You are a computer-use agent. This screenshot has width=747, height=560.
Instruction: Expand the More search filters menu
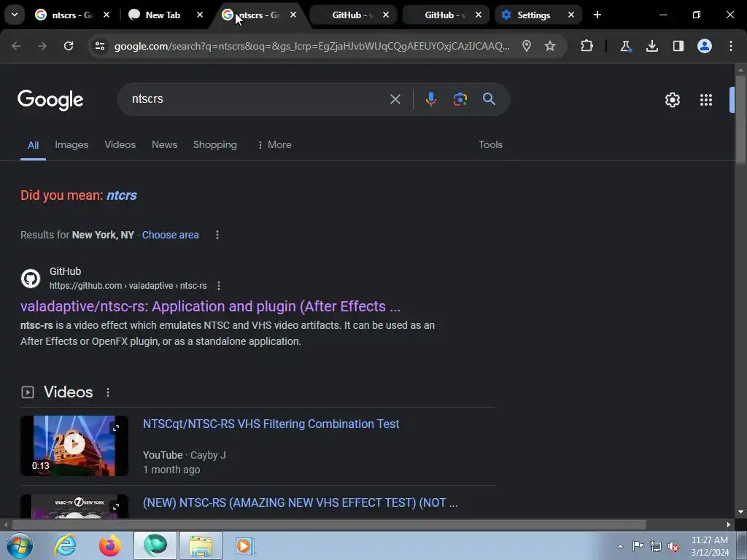click(x=274, y=145)
